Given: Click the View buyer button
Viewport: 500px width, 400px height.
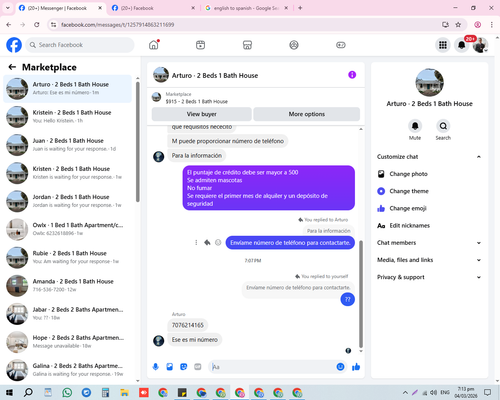Looking at the screenshot, I should (x=201, y=114).
